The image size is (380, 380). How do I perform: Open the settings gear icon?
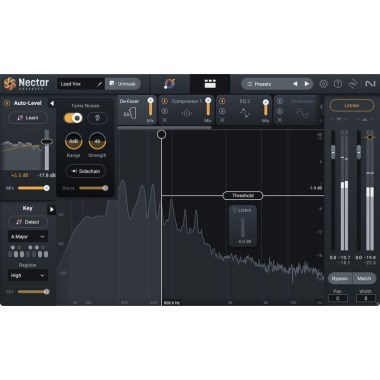pyautogui.click(x=323, y=84)
